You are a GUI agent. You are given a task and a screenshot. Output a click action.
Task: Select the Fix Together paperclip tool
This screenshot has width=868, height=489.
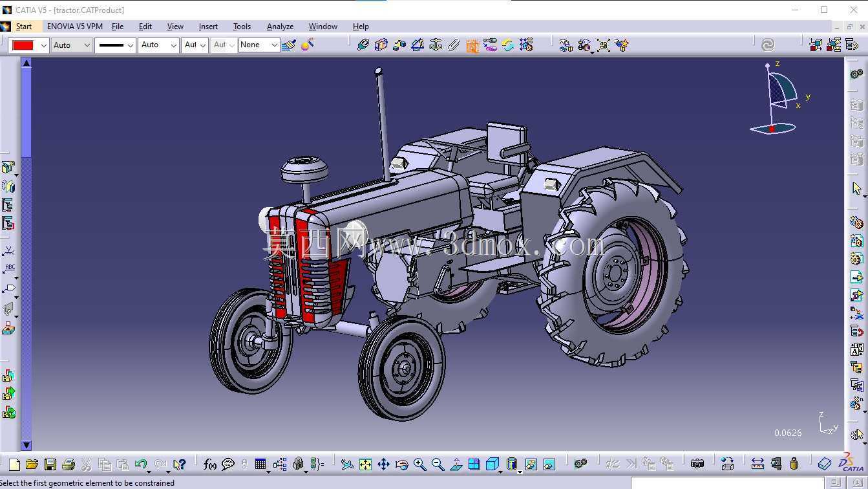tap(454, 45)
